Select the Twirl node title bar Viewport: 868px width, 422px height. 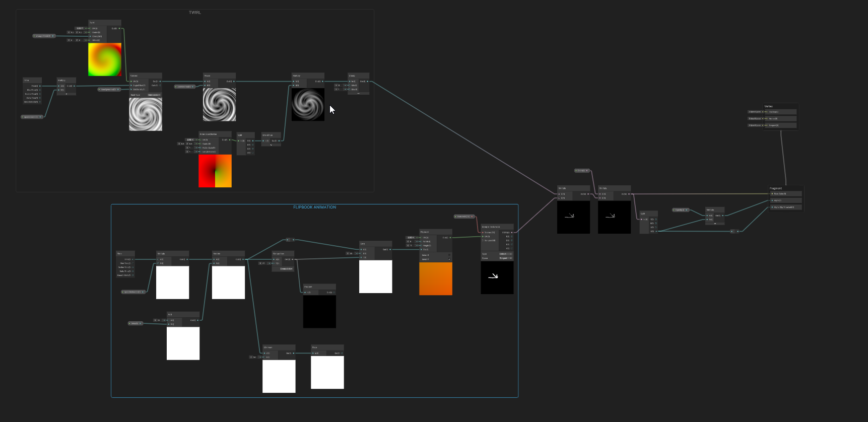[105, 23]
